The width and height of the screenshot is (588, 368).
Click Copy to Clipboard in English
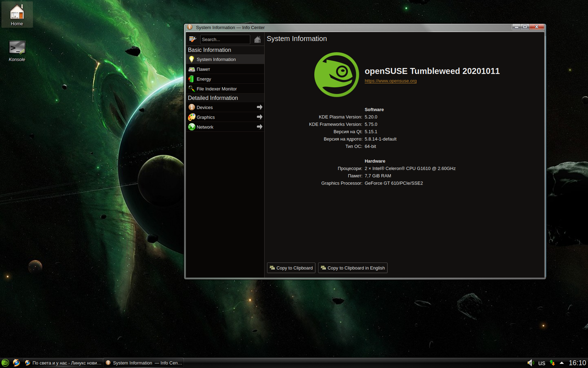point(353,268)
